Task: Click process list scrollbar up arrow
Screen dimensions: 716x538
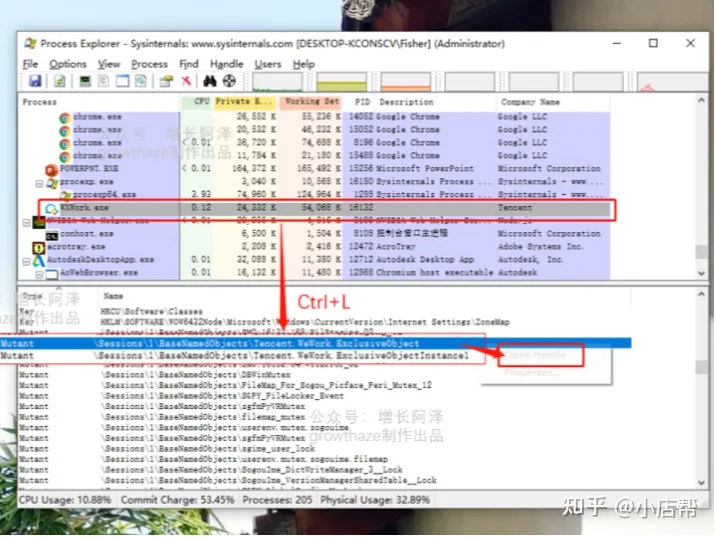Action: [701, 100]
